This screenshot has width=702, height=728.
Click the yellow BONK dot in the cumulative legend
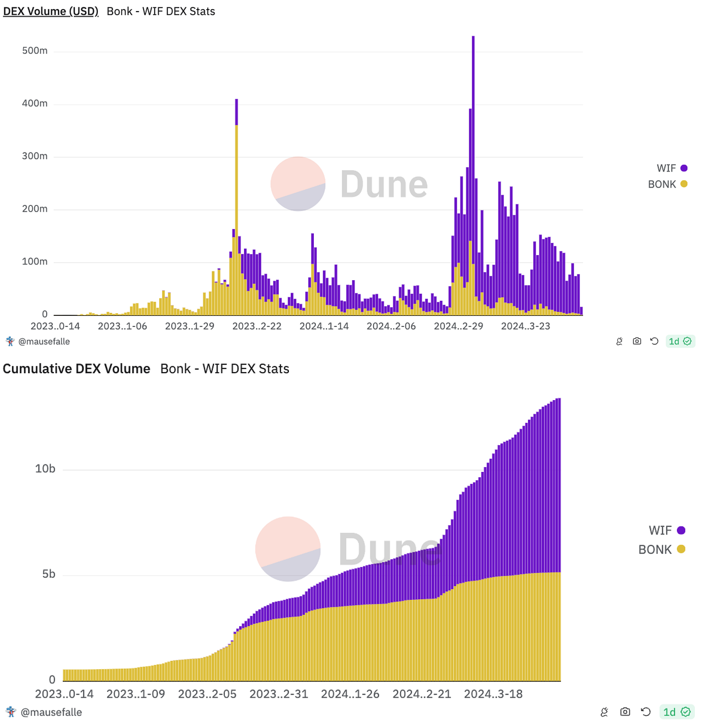681,549
